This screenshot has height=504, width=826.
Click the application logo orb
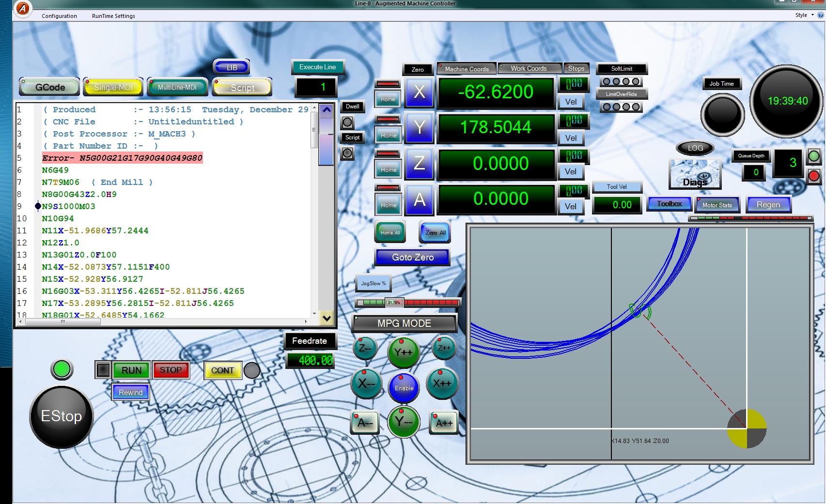pyautogui.click(x=22, y=8)
